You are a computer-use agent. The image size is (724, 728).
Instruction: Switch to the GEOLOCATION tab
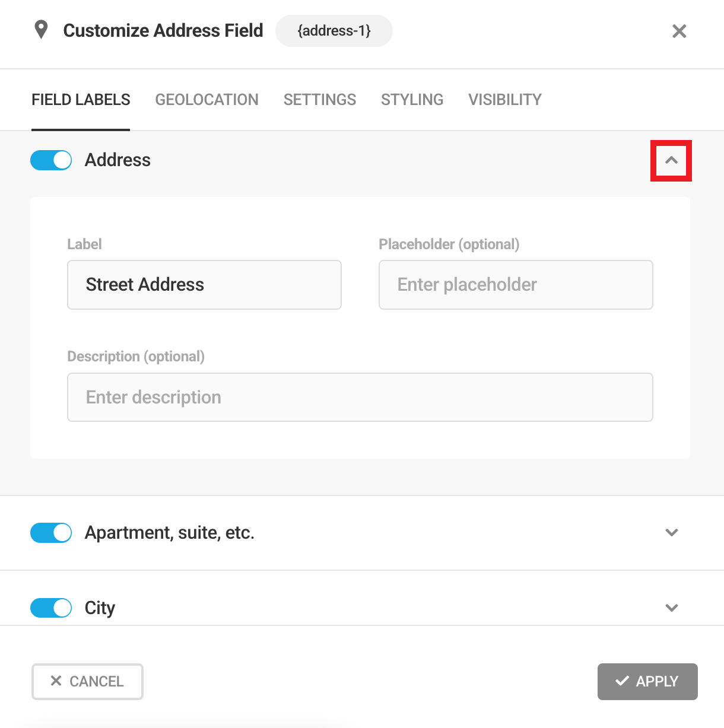(207, 100)
